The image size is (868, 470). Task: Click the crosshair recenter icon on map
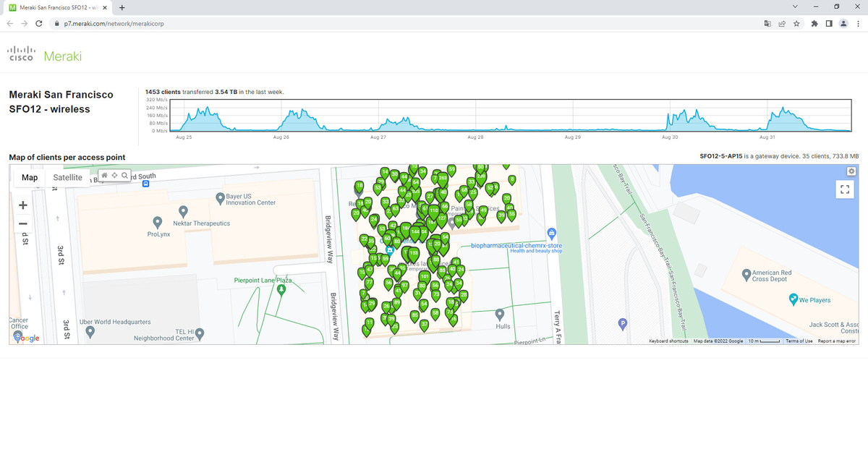pos(114,176)
